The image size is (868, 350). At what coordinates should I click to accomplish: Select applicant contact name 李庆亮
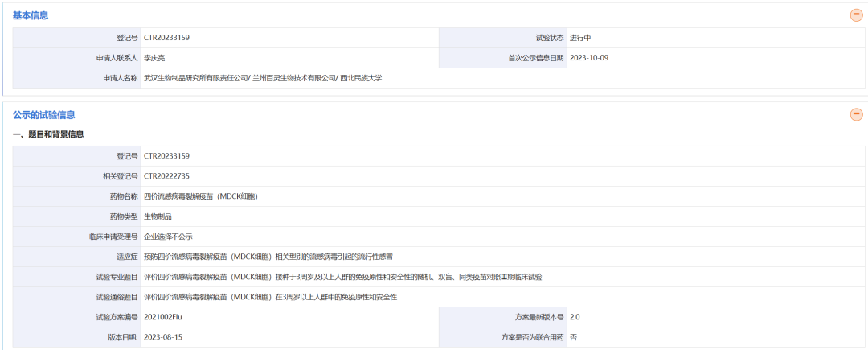[x=155, y=58]
